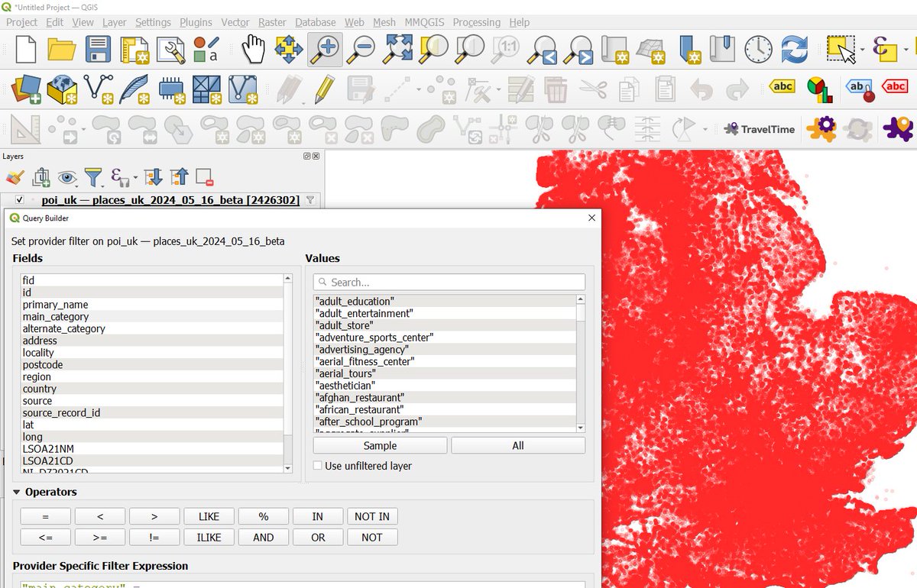Screen dimensions: 917x588
Task: Click the filter funnel icon next to poi_uk layer
Action: (x=309, y=200)
